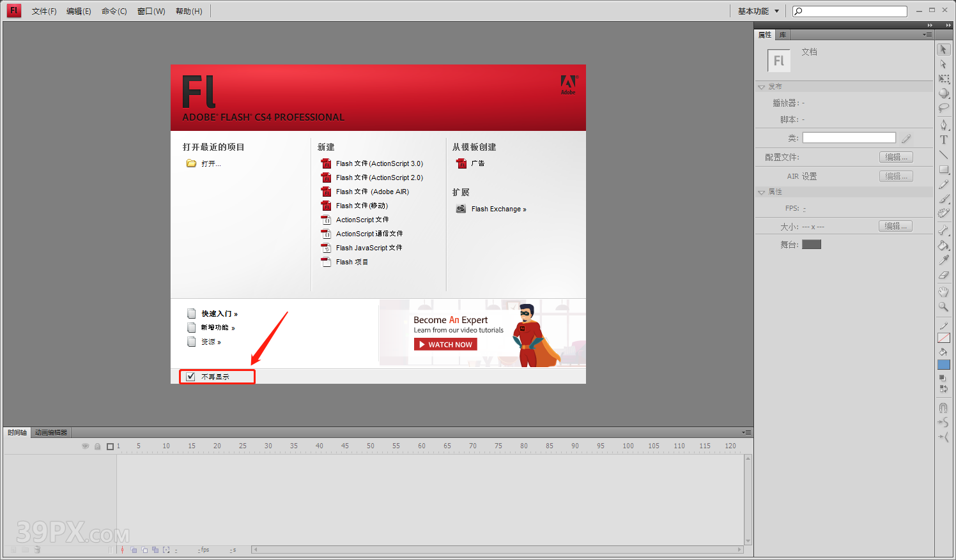Screen dimensions: 956x560
Task: Click the search field in top bar
Action: click(850, 11)
